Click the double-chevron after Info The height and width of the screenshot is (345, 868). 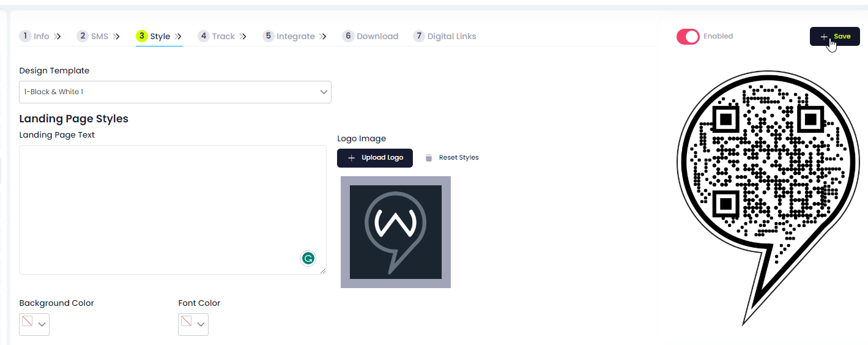57,37
